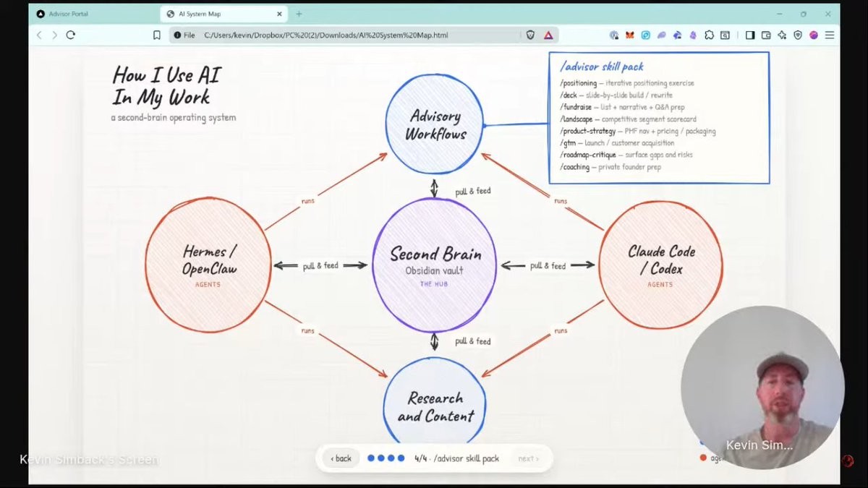
Task: Click the a second-brain operating system subtitle
Action: coord(173,117)
